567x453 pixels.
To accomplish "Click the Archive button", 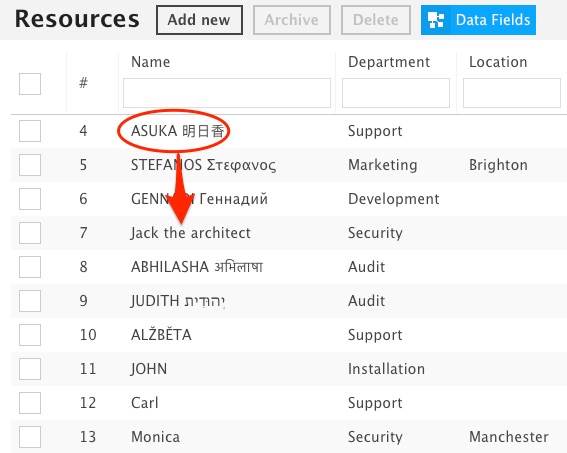I will pyautogui.click(x=292, y=20).
